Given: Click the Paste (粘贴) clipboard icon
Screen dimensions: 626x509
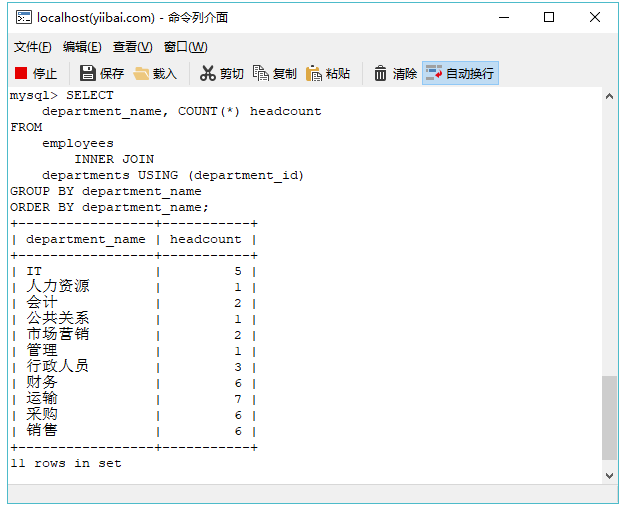Looking at the screenshot, I should point(314,73).
